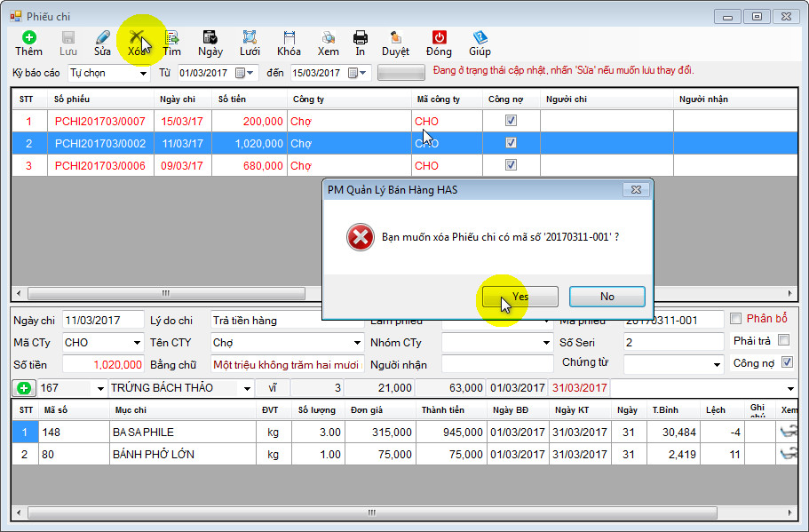Enable the Phân bổ checkbox
The height and width of the screenshot is (532, 809).
pos(735,318)
